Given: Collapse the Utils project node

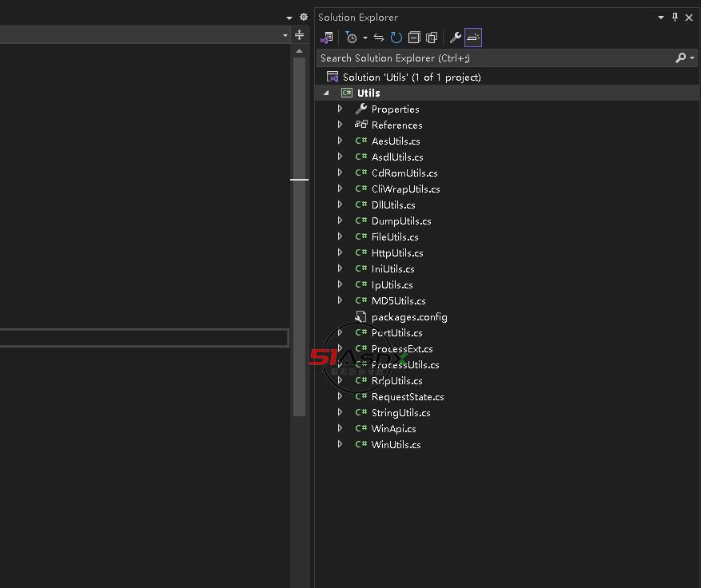Looking at the screenshot, I should click(x=326, y=93).
